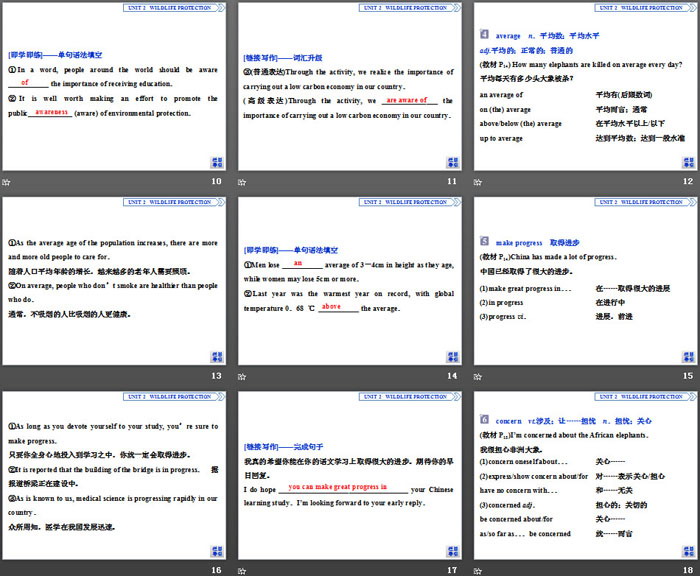Image resolution: width=700 pixels, height=576 pixels.
Task: Click slide number label '10'
Action: 216,181
